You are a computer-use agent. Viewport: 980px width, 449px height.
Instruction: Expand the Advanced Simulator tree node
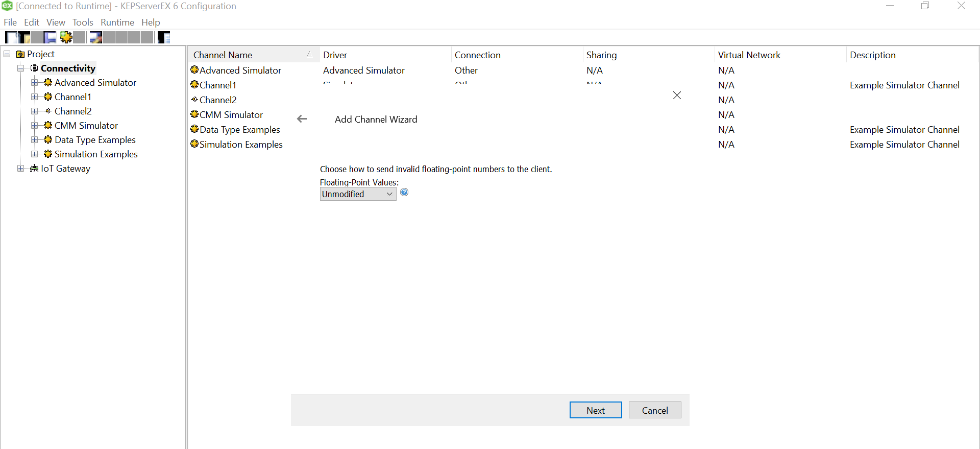(x=34, y=83)
